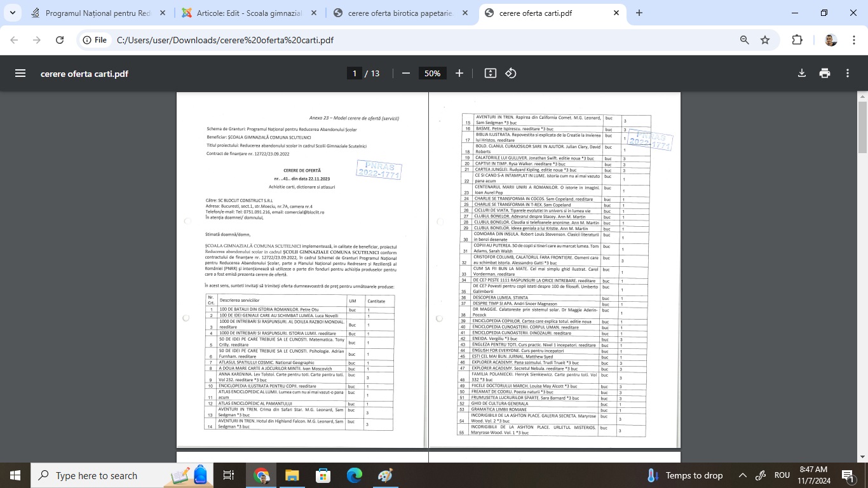Open Chrome from the taskbar
Viewport: 868px width, 488px height.
(x=261, y=475)
